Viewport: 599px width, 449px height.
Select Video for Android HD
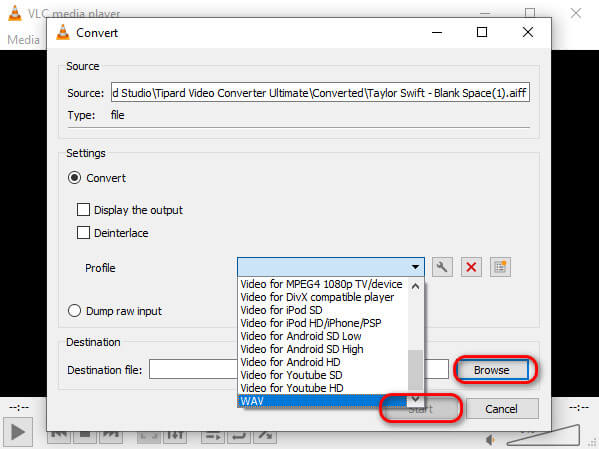tap(290, 362)
